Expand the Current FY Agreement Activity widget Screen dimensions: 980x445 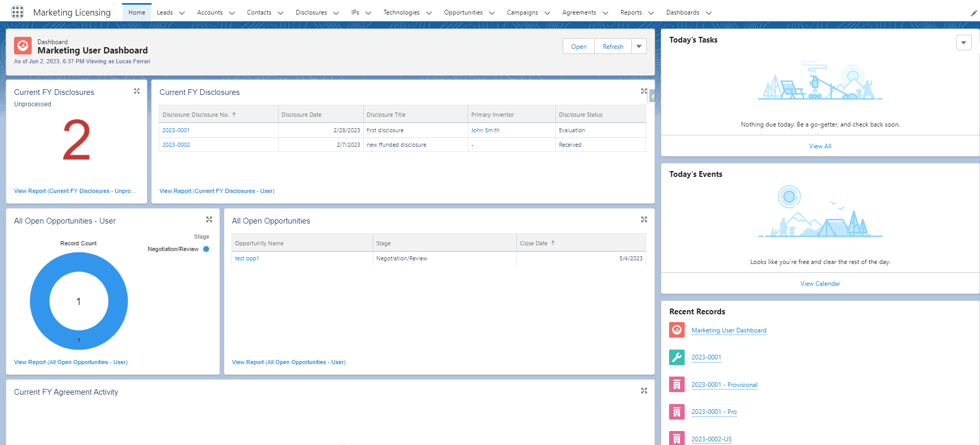pos(644,391)
